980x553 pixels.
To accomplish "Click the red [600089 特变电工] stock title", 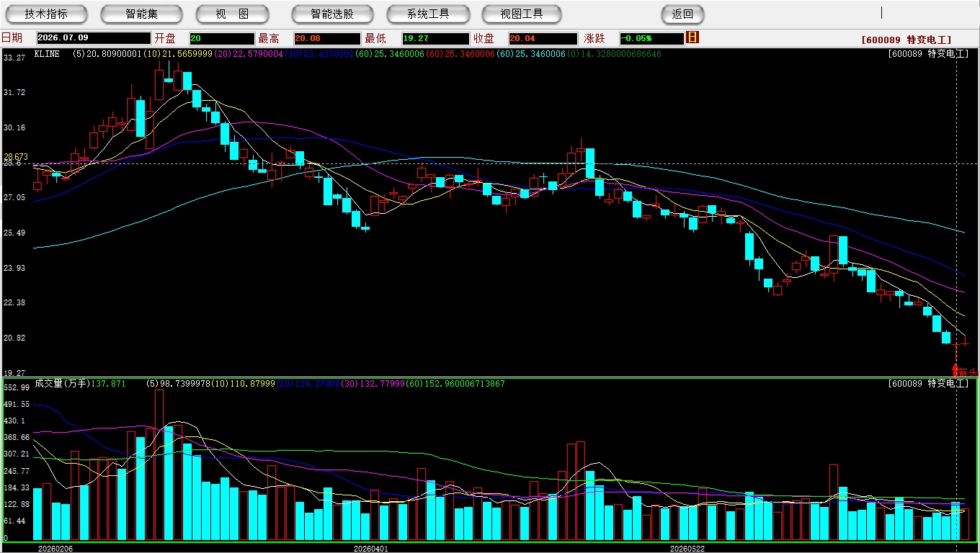I will tap(906, 40).
